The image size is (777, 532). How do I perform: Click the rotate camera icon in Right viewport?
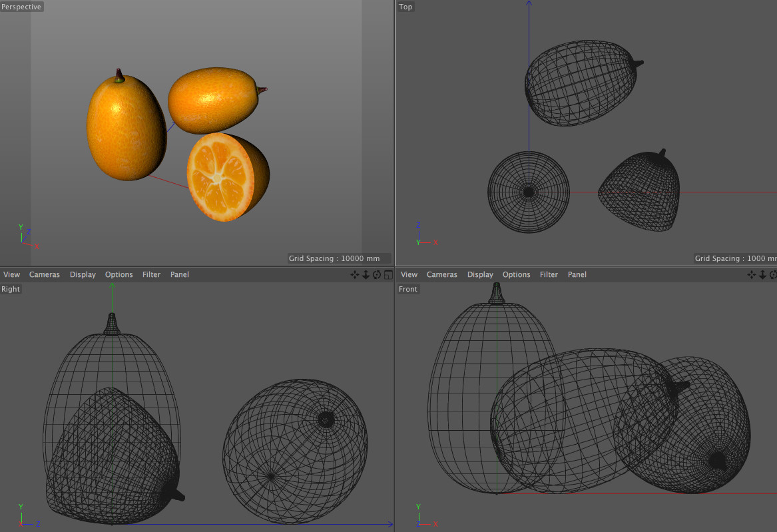click(x=377, y=275)
